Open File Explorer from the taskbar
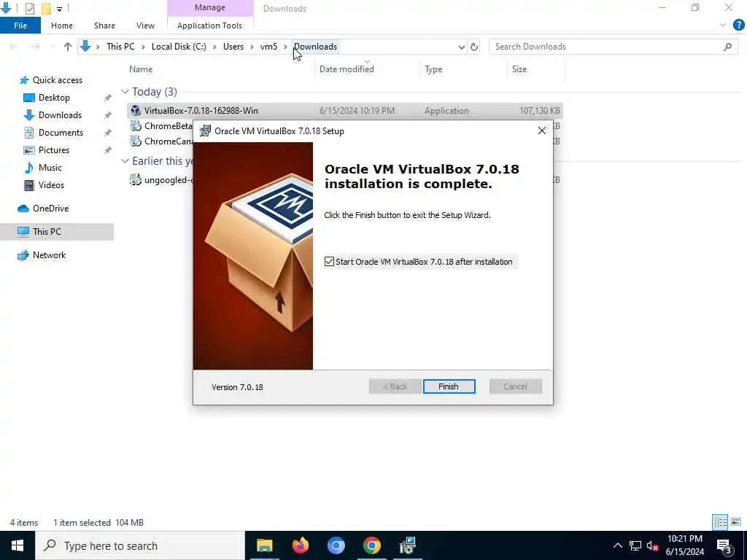This screenshot has height=560, width=747. pyautogui.click(x=264, y=545)
